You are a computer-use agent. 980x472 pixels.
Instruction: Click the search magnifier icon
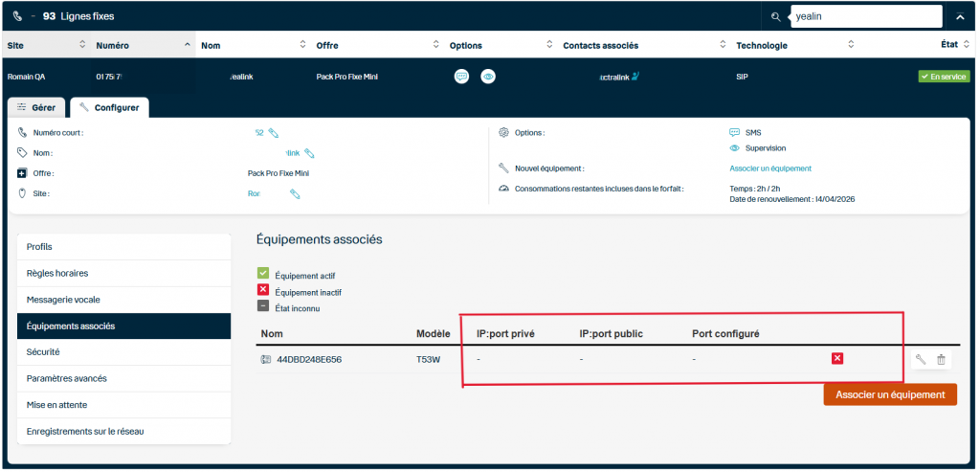(x=776, y=16)
